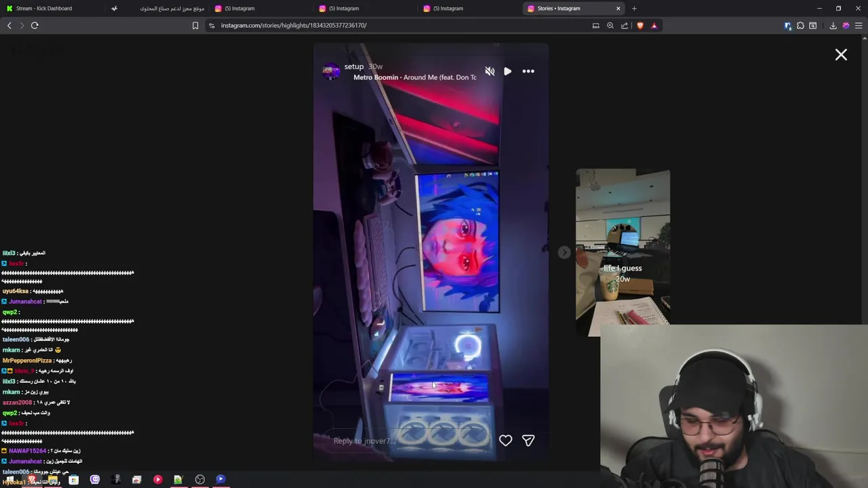
Task: Open the life i guess highlight preview
Action: point(623,252)
